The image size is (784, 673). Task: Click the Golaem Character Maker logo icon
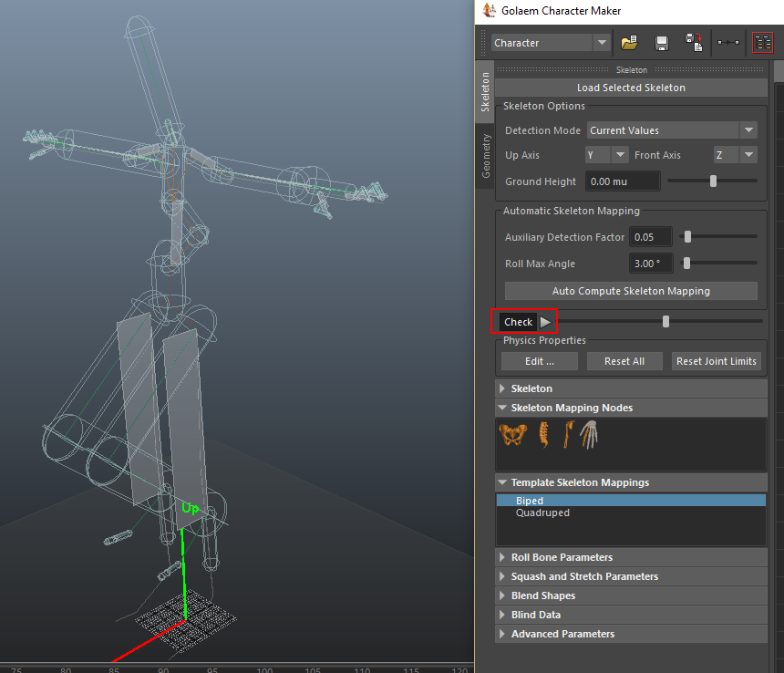tap(489, 11)
